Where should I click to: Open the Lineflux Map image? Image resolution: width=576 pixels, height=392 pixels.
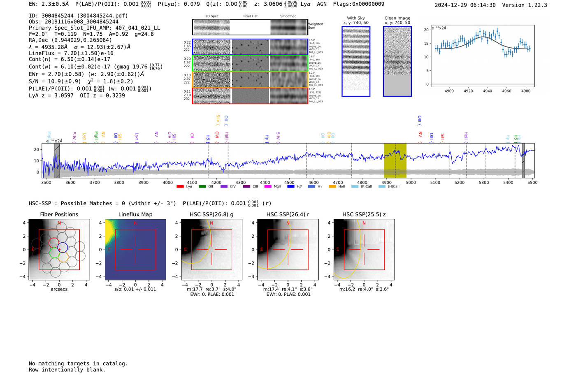pyautogui.click(x=135, y=249)
